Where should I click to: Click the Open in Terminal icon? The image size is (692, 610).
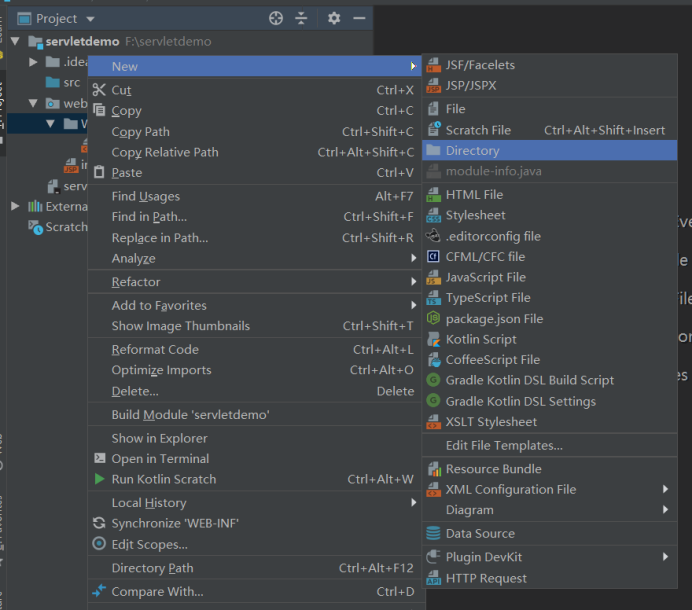coord(100,458)
